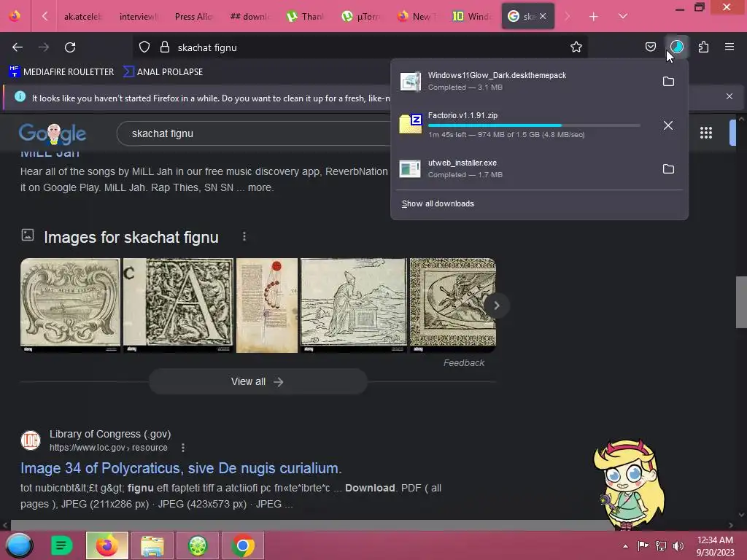Screen dimensions: 747x560
Task: Open the green notes app in taskbar
Action: pyautogui.click(x=62, y=545)
